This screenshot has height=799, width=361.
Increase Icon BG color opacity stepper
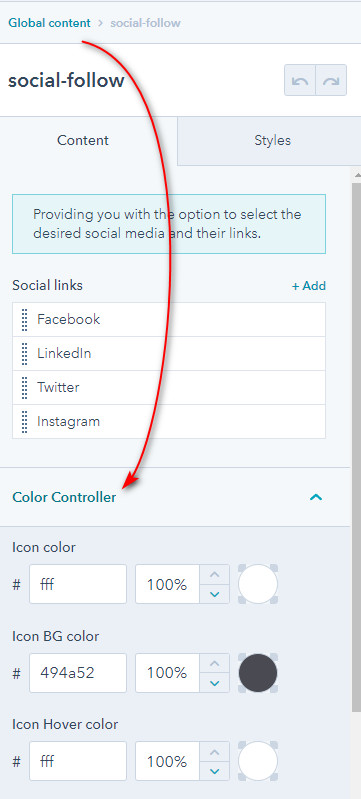point(215,663)
